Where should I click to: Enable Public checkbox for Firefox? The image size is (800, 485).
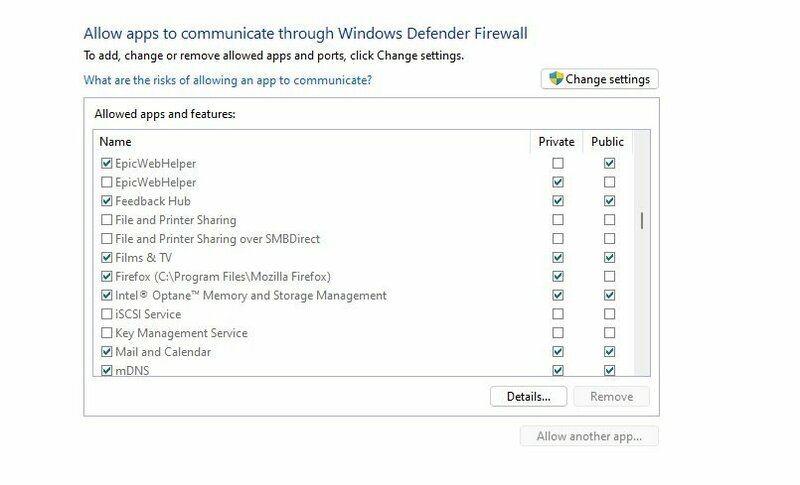point(609,277)
